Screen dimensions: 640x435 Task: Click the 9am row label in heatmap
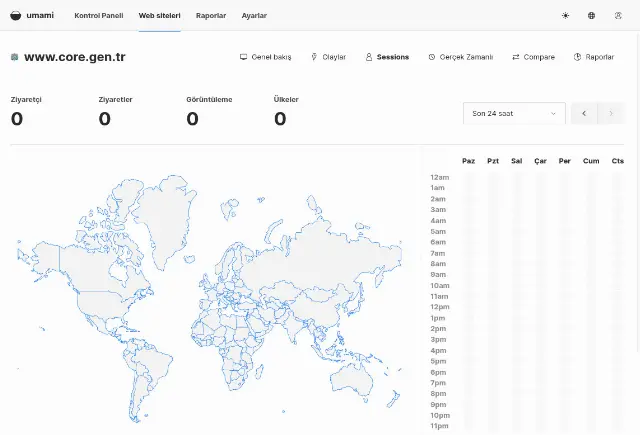pyautogui.click(x=438, y=275)
